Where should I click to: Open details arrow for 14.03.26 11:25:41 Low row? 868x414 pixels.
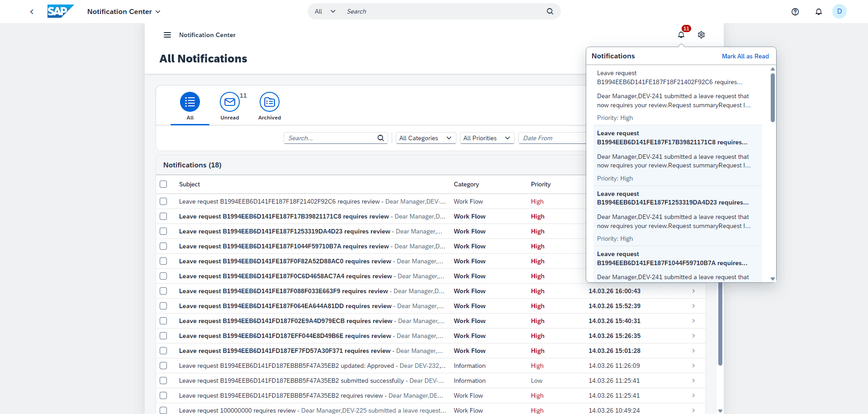click(x=693, y=381)
